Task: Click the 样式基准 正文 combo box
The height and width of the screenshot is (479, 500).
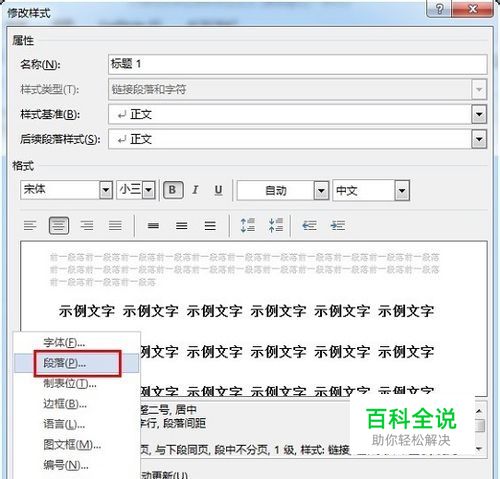Action: point(298,114)
